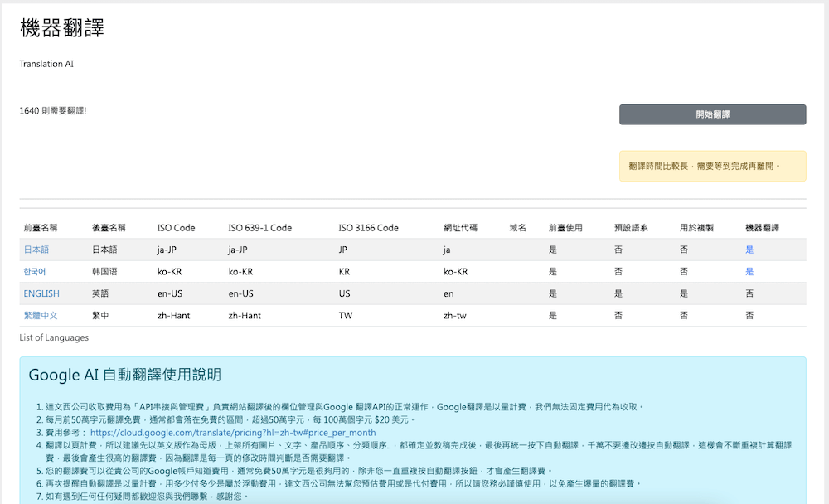This screenshot has height=504, width=829.
Task: Click ja-JP in the ISO Code column
Action: 167,250
